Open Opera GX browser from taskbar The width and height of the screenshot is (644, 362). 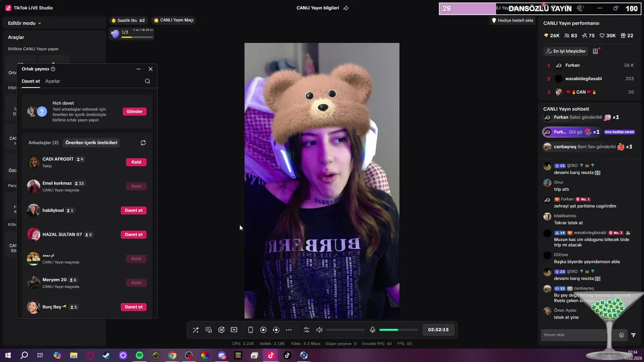[90, 355]
